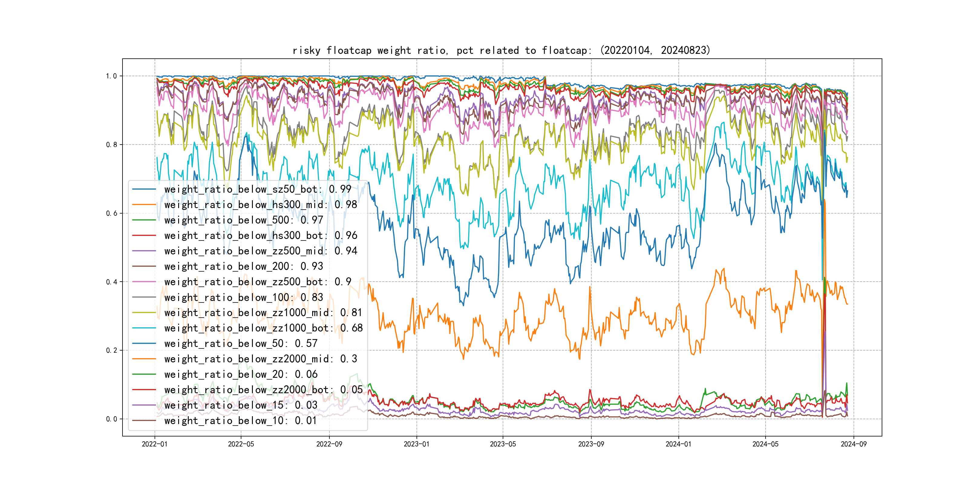Screen dimensions: 980x490
Task: Click legend label weight_ratio_below_zz1000_bot
Action: (263, 328)
